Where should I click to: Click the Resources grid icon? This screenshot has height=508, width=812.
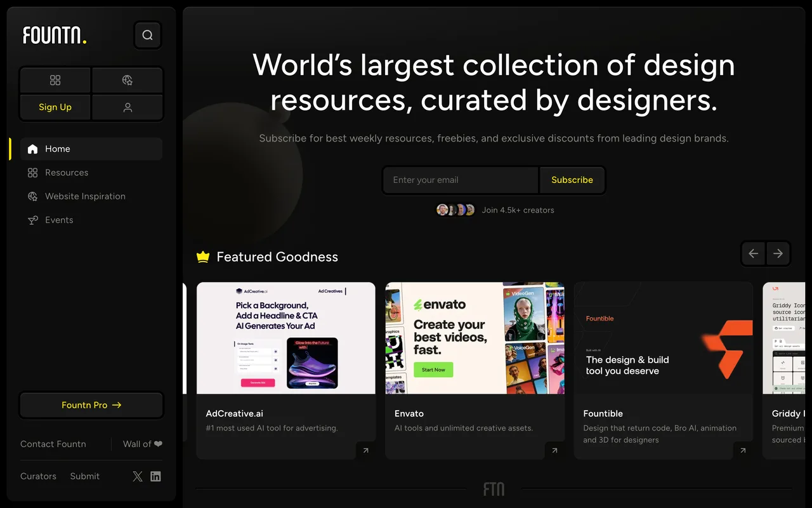33,173
